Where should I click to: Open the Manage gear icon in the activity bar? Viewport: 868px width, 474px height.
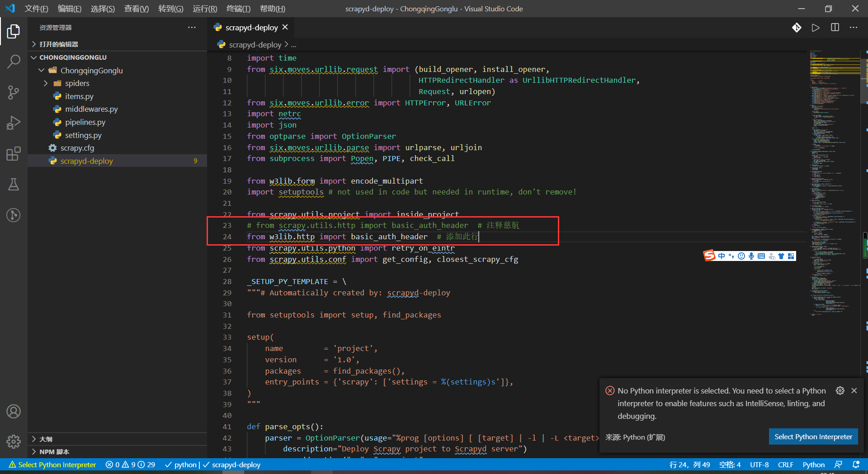[14, 442]
